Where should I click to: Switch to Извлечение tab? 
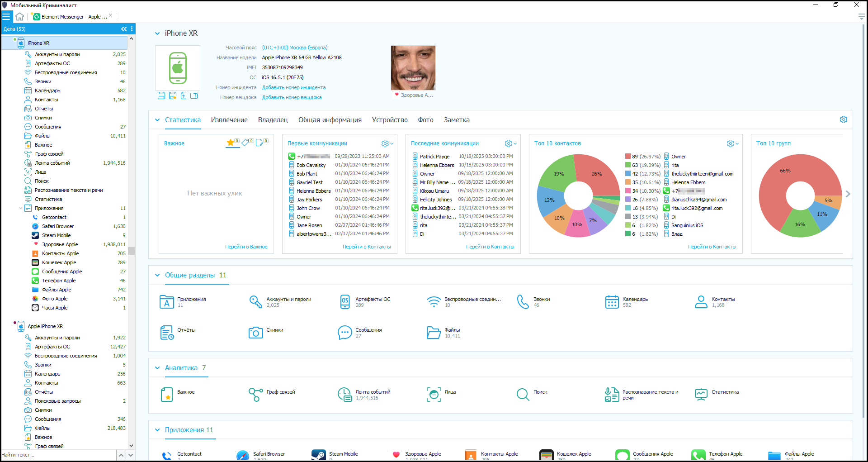[x=229, y=120]
